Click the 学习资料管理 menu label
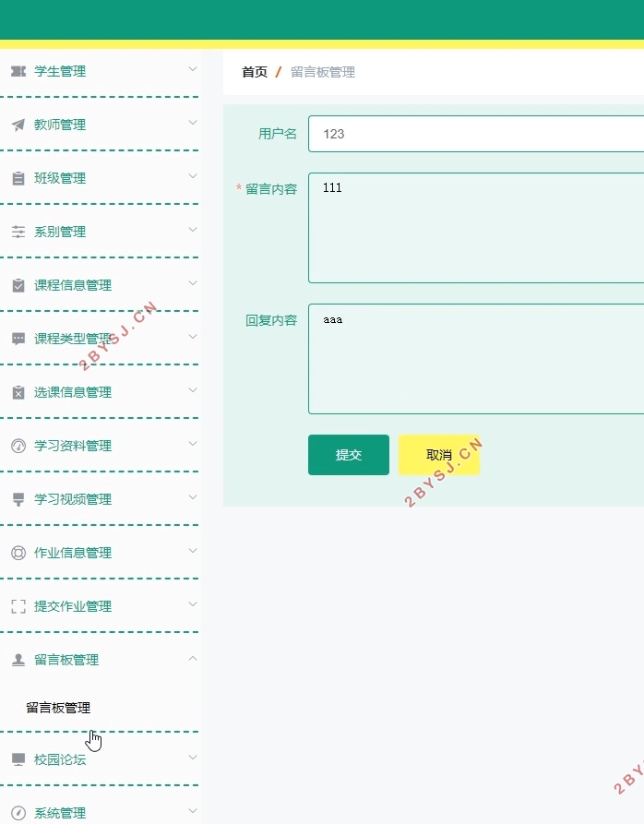The image size is (644, 824). 73,447
